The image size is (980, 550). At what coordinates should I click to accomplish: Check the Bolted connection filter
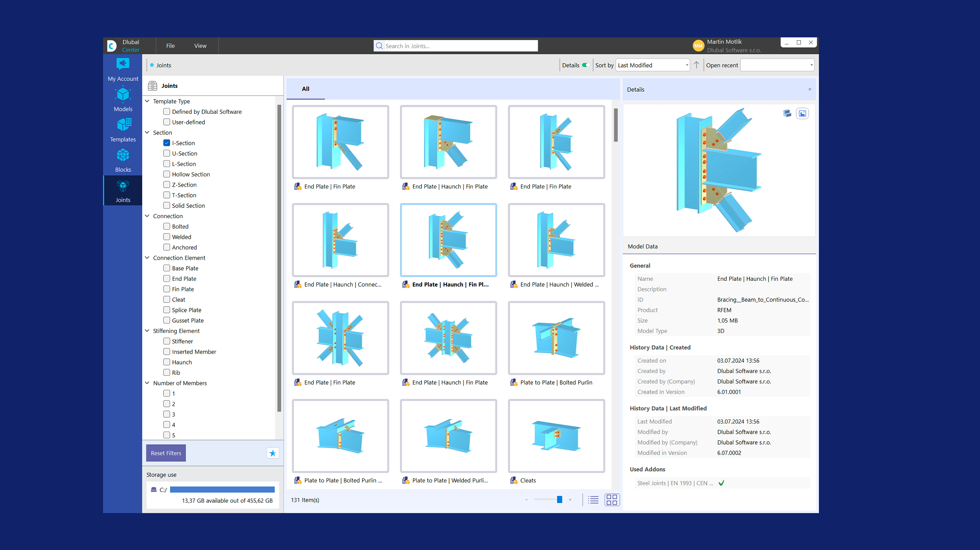point(167,226)
